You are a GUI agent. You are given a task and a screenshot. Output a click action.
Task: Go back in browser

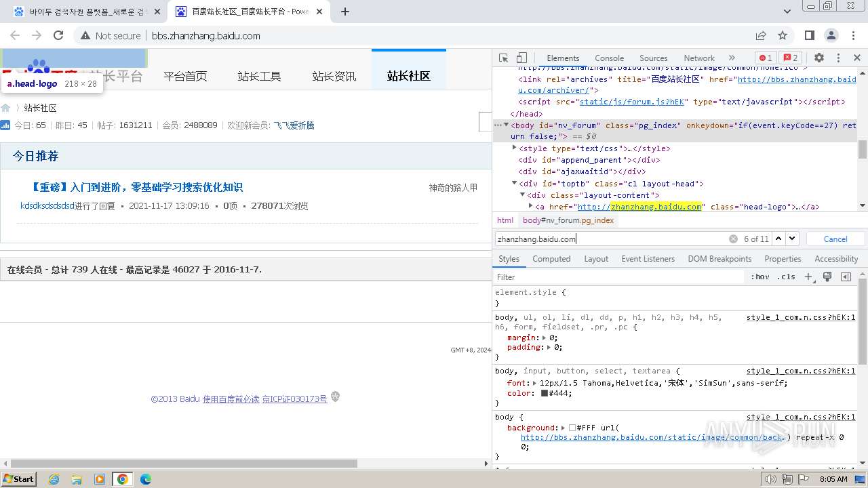pos(15,35)
